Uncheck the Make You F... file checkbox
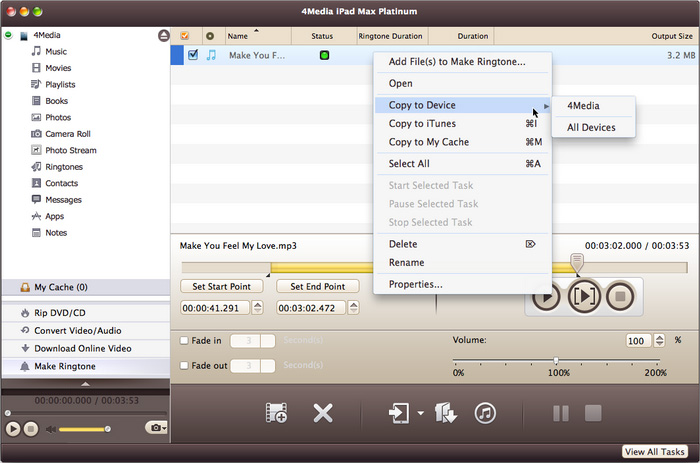This screenshot has height=463, width=700. [193, 55]
